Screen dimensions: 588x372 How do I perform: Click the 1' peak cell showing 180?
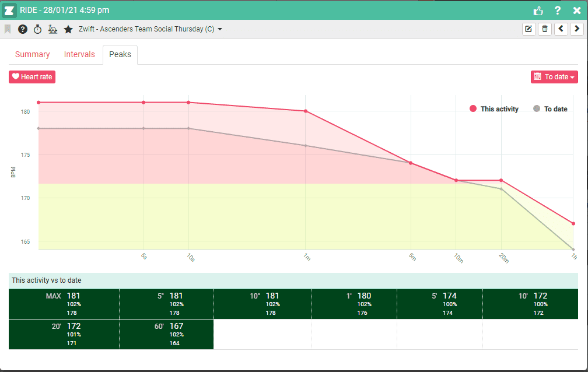point(354,304)
